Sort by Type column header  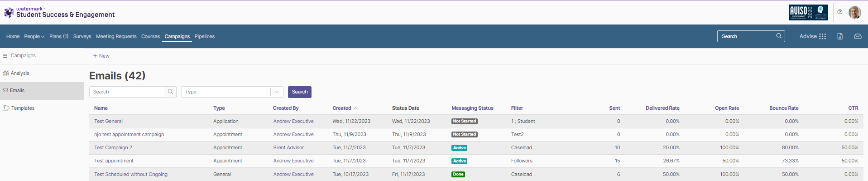[219, 108]
